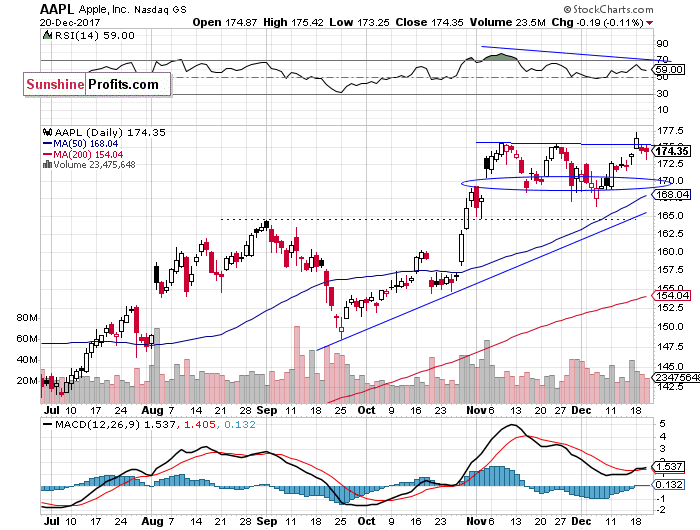Click the 162.5 price axis label
Image resolution: width=700 pixels, height=530 pixels.
pyautogui.click(x=671, y=234)
